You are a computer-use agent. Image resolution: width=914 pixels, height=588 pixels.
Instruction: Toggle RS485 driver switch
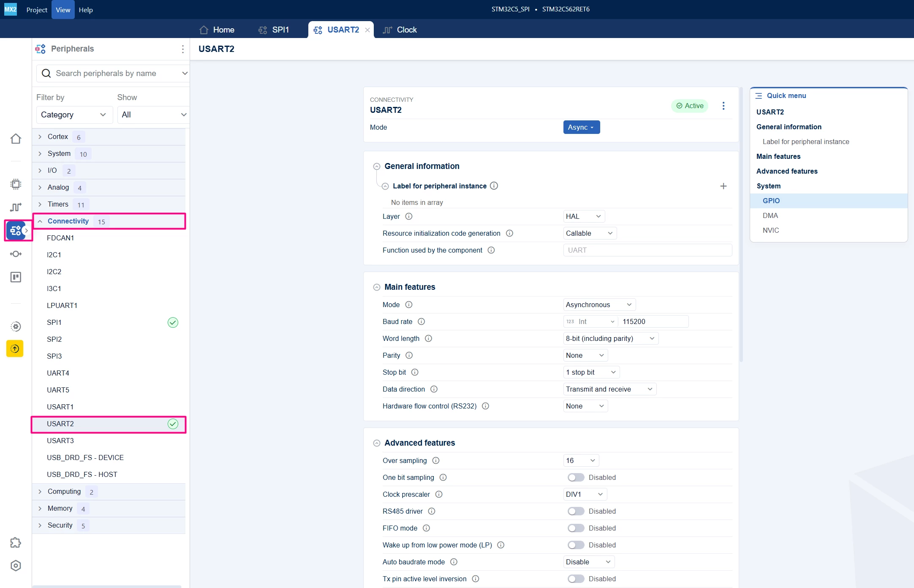point(576,511)
